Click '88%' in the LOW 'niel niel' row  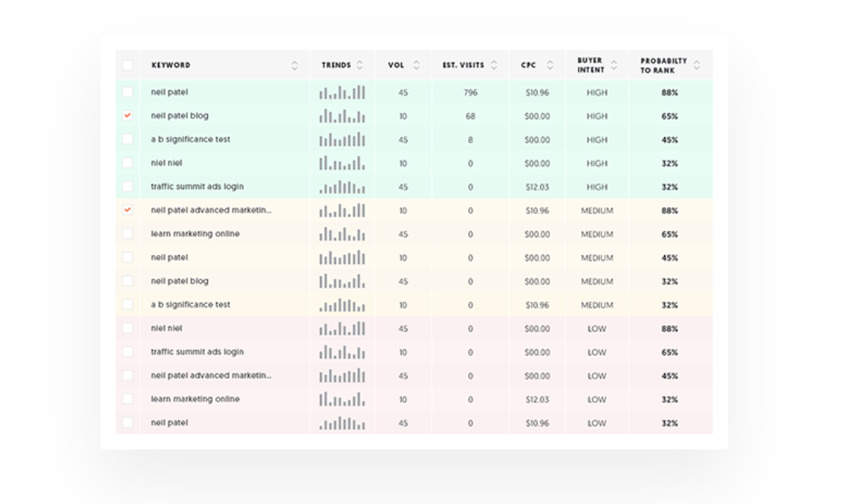pyautogui.click(x=670, y=329)
